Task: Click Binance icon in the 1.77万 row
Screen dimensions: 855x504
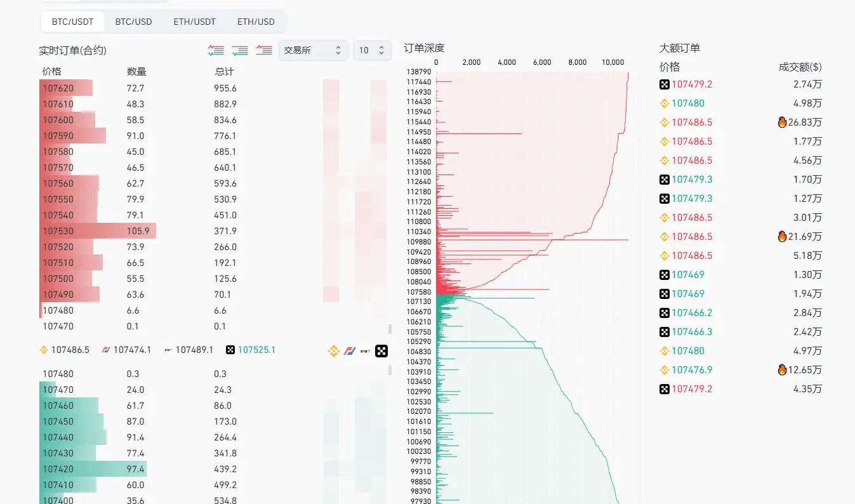Action: click(665, 142)
